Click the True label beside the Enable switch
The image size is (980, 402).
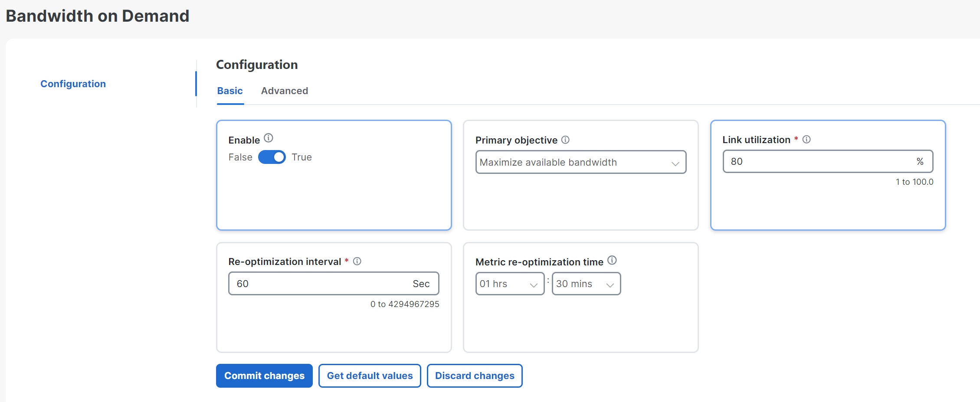(x=301, y=157)
